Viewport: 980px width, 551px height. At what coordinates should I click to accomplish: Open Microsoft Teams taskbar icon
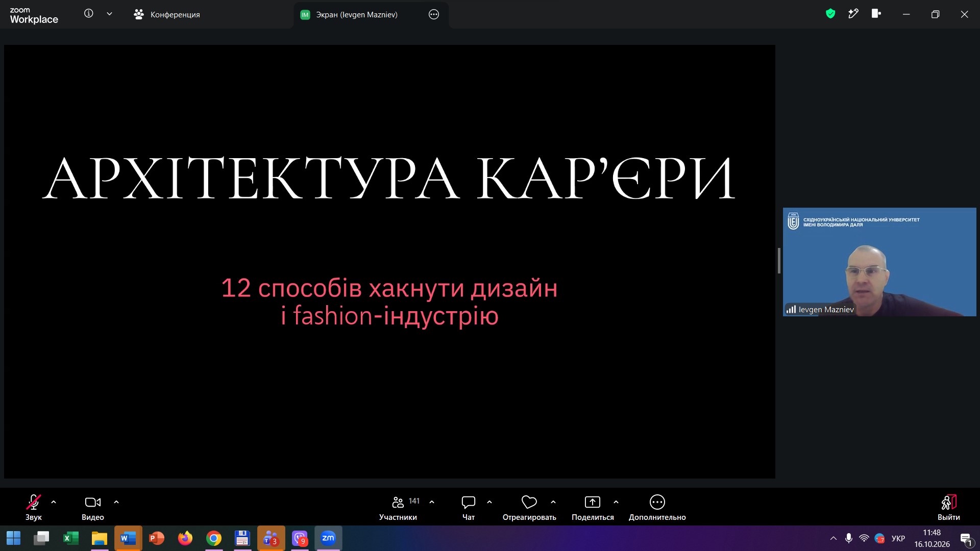click(271, 538)
